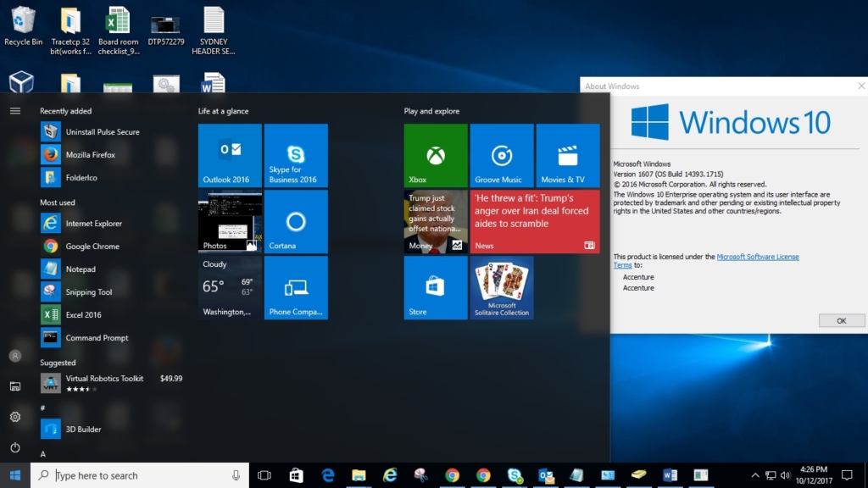The height and width of the screenshot is (488, 868).
Task: Expand the Start menu hamburger navigation
Action: pos(14,108)
